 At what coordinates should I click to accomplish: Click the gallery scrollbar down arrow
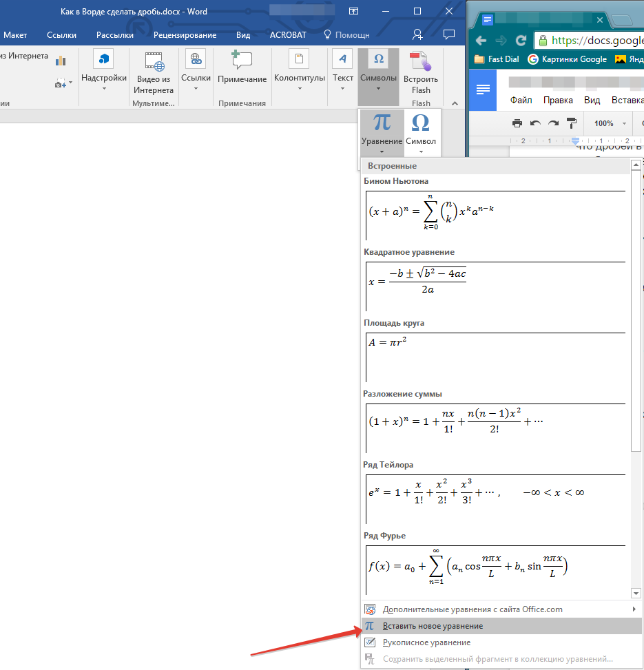(x=636, y=593)
